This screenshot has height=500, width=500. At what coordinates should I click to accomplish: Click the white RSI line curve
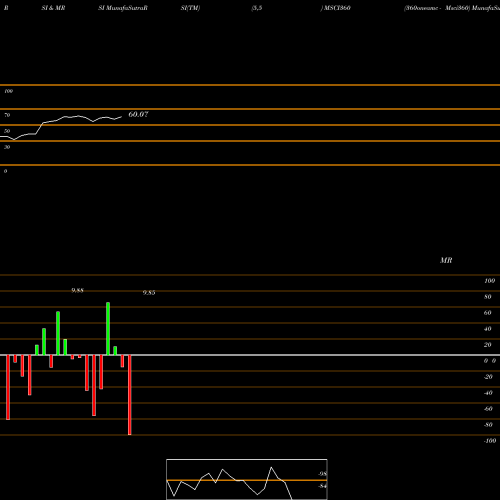pyautogui.click(x=61, y=127)
